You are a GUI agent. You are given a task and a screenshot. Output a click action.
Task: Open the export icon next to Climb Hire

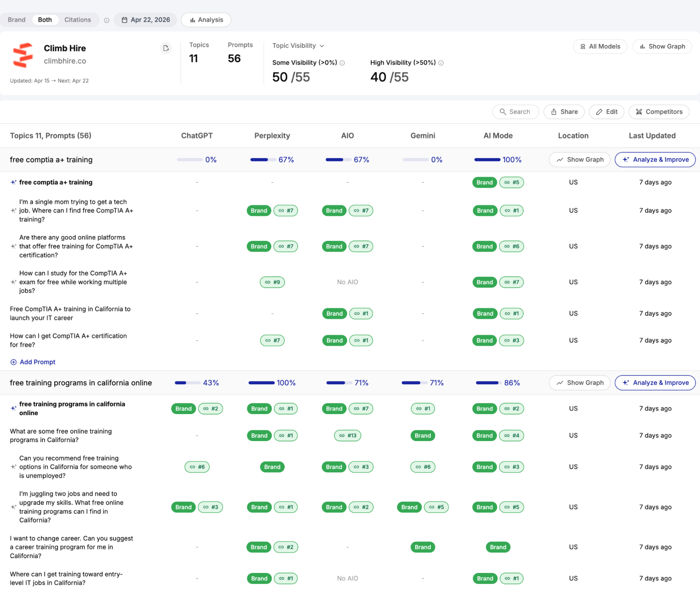coord(166,48)
